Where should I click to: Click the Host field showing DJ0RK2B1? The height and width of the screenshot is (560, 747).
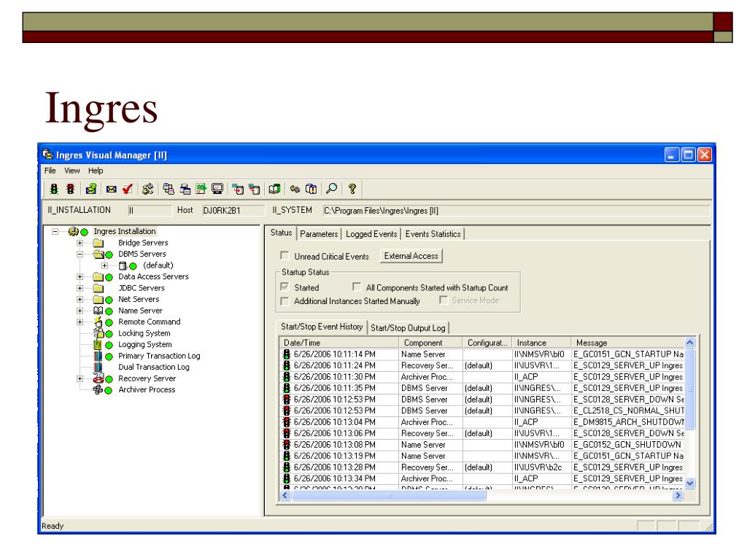coord(233,211)
